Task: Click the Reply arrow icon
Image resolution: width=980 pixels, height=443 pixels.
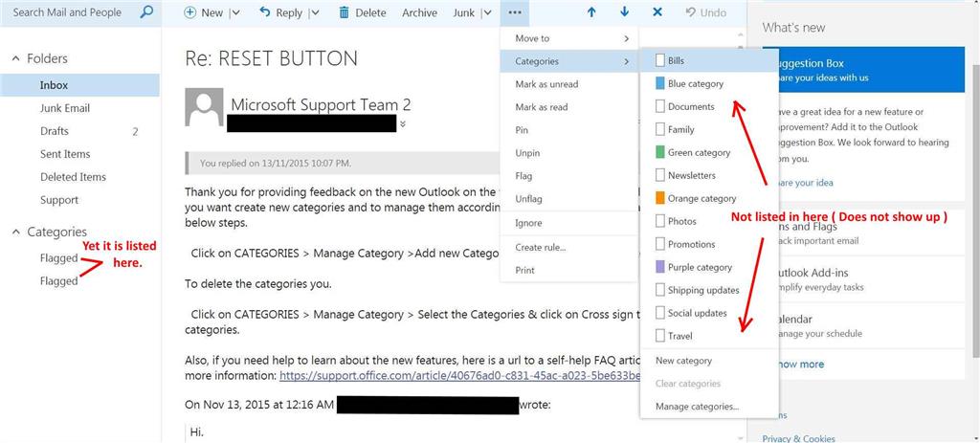Action: point(264,11)
